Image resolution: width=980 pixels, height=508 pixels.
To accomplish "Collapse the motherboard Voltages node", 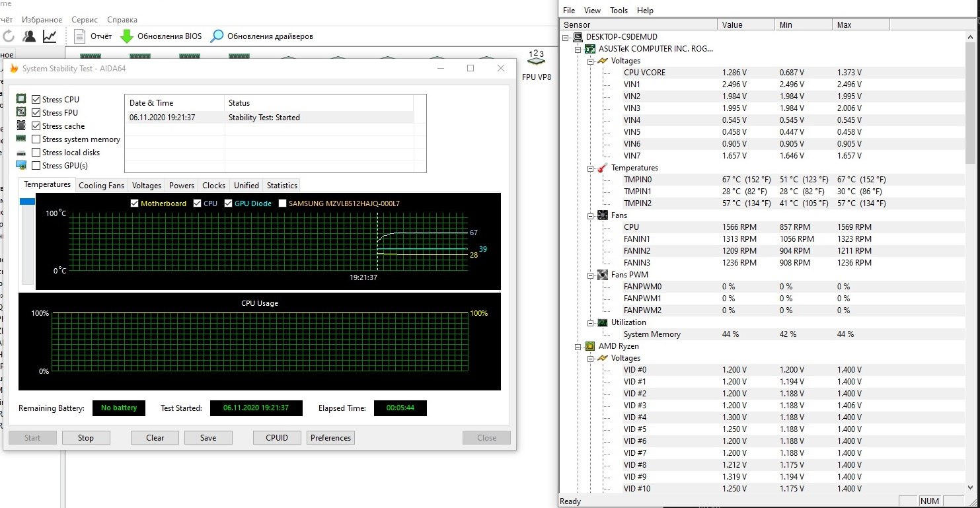I will click(x=590, y=61).
